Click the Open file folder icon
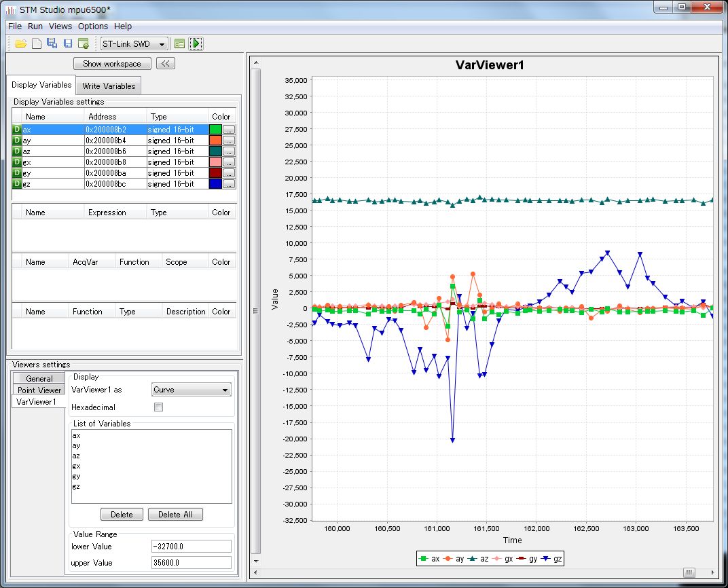Image resolution: width=728 pixels, height=588 pixels. tap(21, 43)
